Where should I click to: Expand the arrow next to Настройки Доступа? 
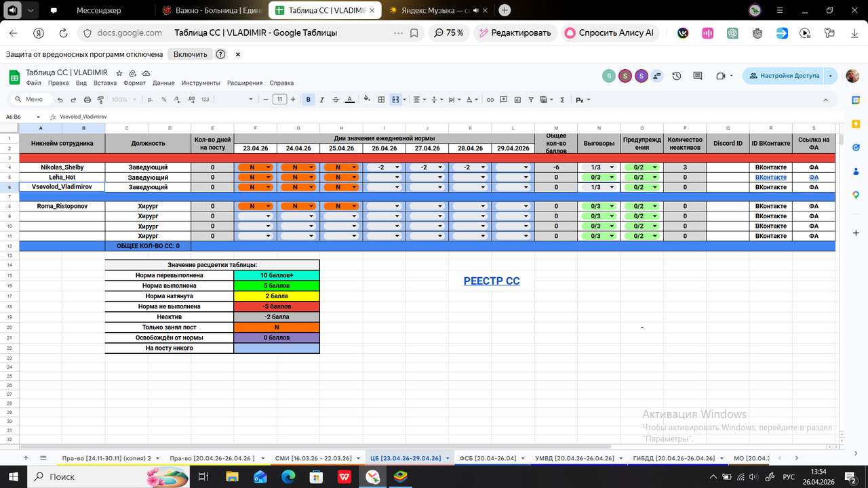[831, 76]
